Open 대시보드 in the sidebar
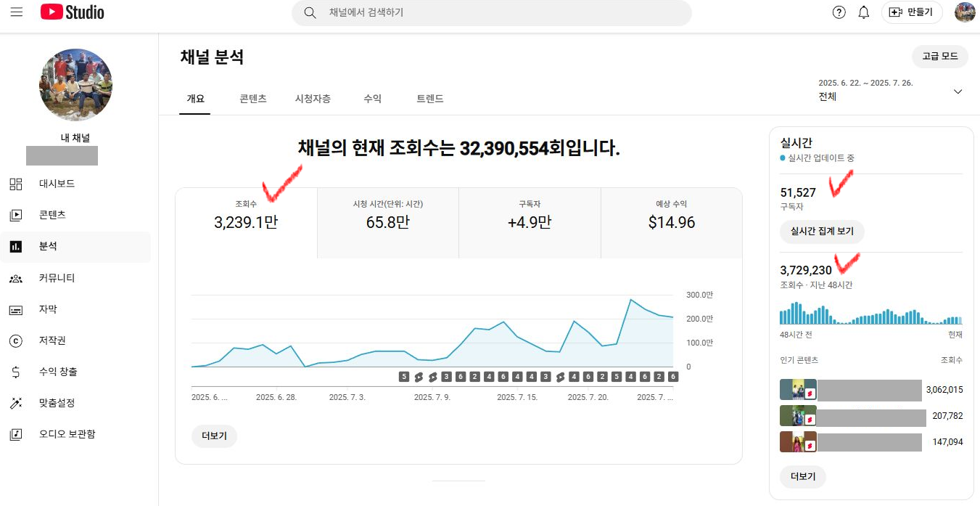The height and width of the screenshot is (506, 980). 57,184
